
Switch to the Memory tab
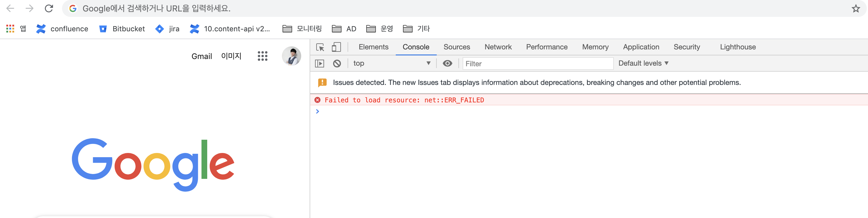595,47
